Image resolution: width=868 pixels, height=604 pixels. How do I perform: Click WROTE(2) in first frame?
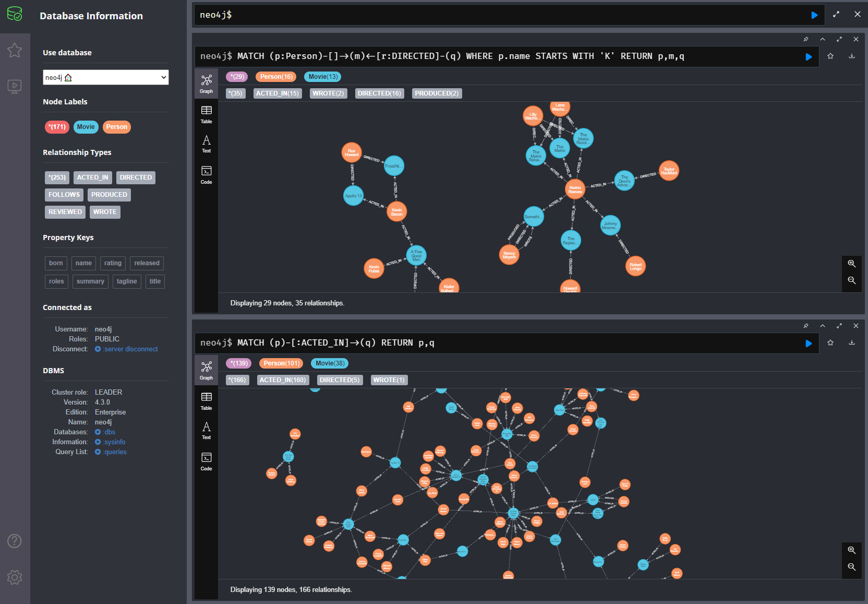[x=328, y=93]
